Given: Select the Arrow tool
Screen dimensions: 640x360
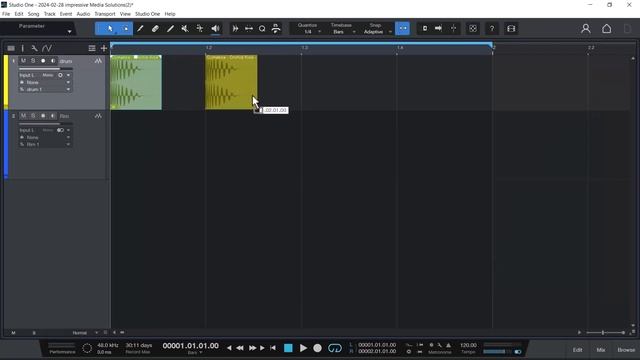Looking at the screenshot, I should pyautogui.click(x=110, y=29).
